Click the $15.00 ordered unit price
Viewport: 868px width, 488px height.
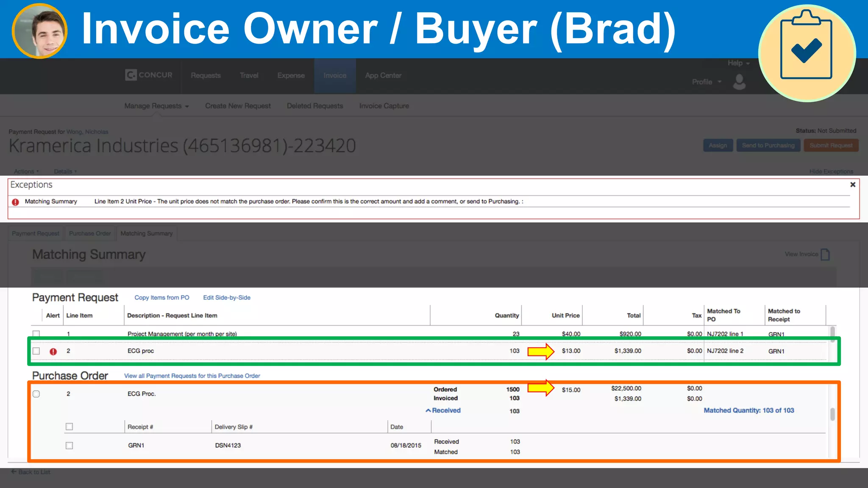(x=571, y=390)
